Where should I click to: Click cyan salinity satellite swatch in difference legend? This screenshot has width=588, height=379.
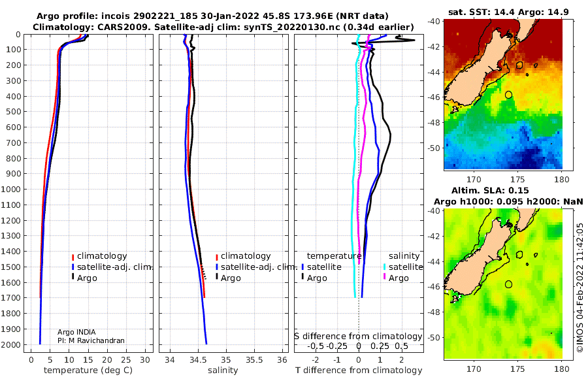click(384, 267)
